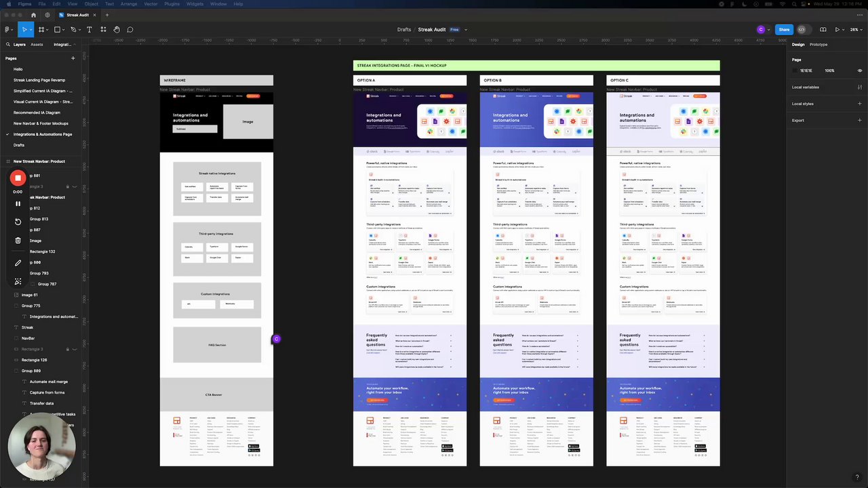
Task: Select the Frame tool
Action: (x=41, y=29)
